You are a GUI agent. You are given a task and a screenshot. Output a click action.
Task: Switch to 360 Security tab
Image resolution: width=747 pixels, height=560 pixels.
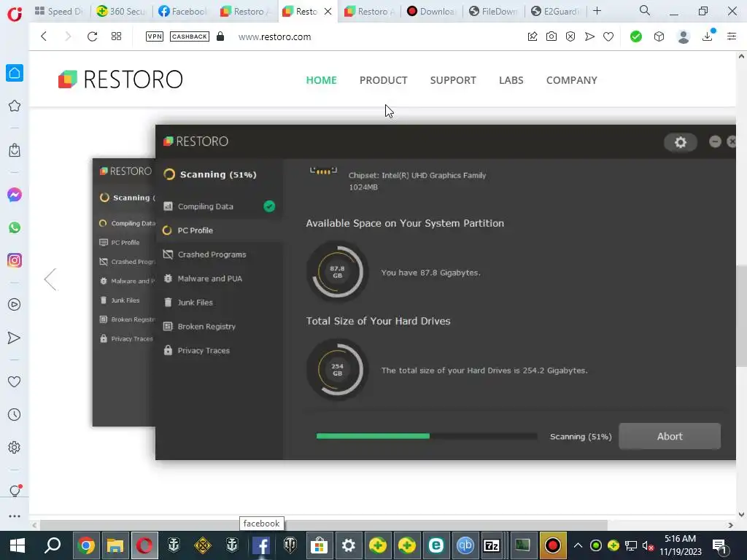pos(122,11)
